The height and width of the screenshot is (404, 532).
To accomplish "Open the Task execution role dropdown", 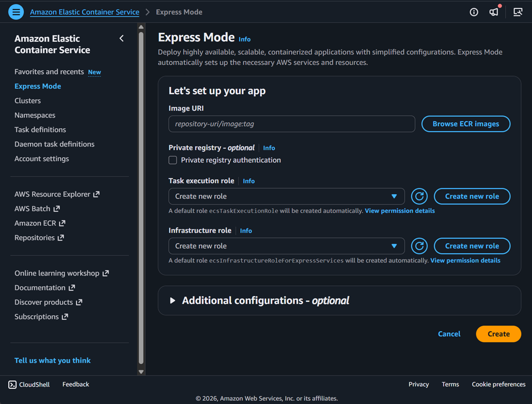I will 286,196.
